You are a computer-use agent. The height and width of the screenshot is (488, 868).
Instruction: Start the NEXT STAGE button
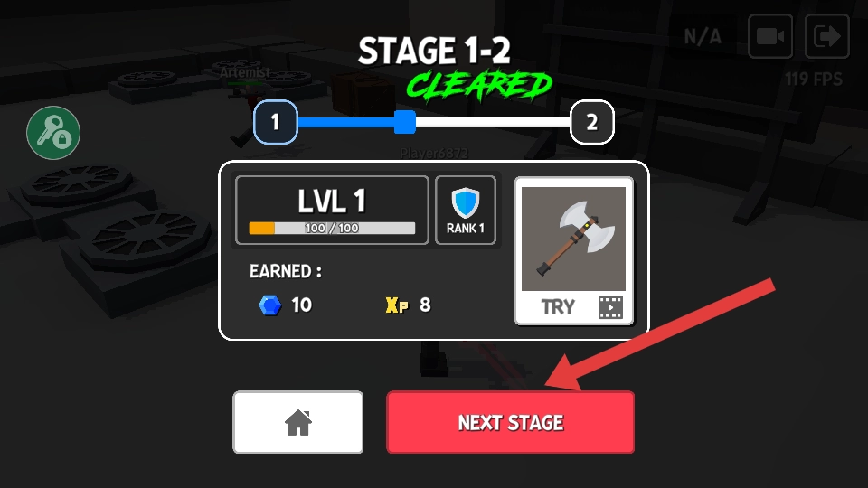coord(510,422)
